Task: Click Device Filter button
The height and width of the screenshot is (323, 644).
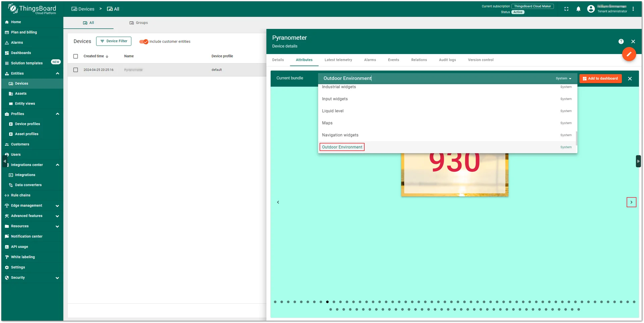Action: pyautogui.click(x=114, y=41)
